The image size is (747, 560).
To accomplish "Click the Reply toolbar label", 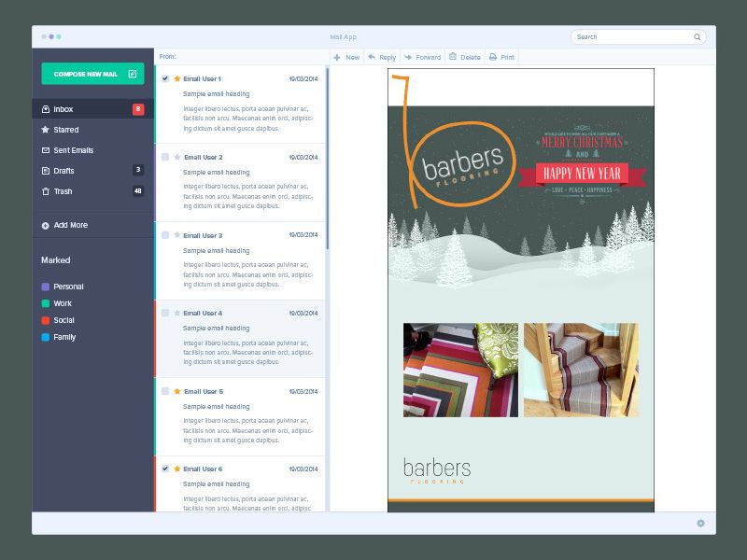I will click(388, 57).
